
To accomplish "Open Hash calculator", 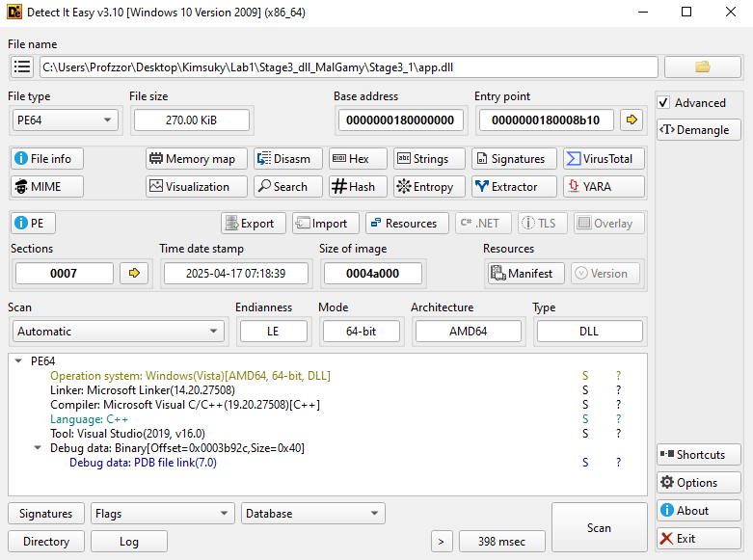I will pos(358,186).
